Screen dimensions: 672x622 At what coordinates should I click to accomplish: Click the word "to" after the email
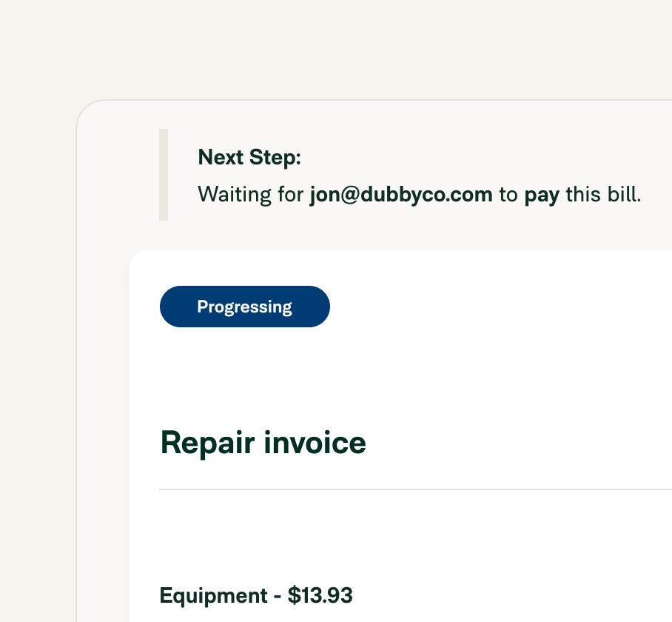508,195
